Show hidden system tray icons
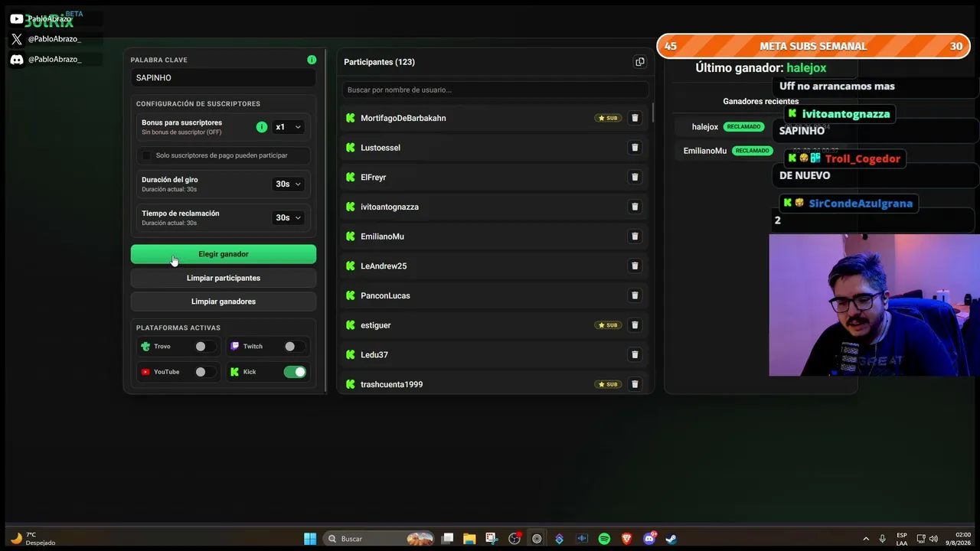980x551 pixels. [x=866, y=539]
